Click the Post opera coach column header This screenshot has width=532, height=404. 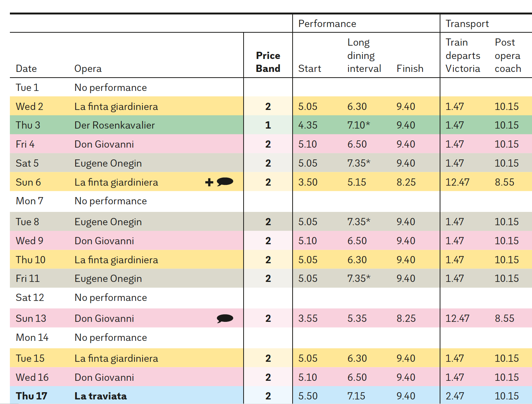point(508,56)
